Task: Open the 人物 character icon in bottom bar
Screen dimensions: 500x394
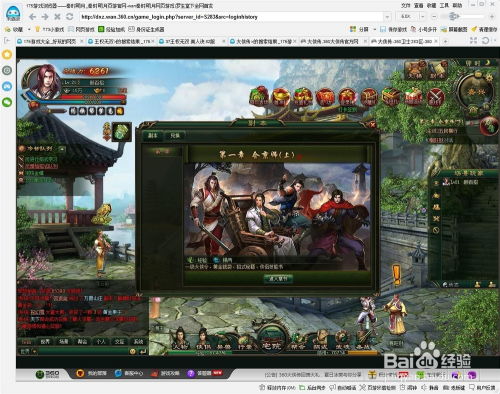Action: click(x=180, y=338)
